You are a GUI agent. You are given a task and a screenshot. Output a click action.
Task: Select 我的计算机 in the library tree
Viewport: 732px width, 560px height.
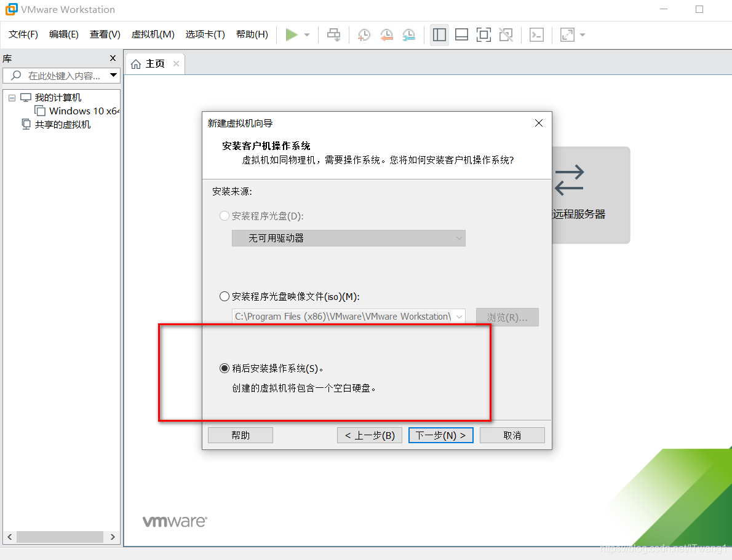pyautogui.click(x=58, y=98)
